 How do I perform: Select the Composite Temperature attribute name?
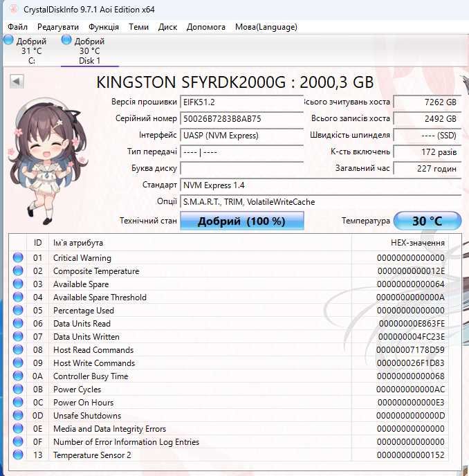(x=96, y=271)
